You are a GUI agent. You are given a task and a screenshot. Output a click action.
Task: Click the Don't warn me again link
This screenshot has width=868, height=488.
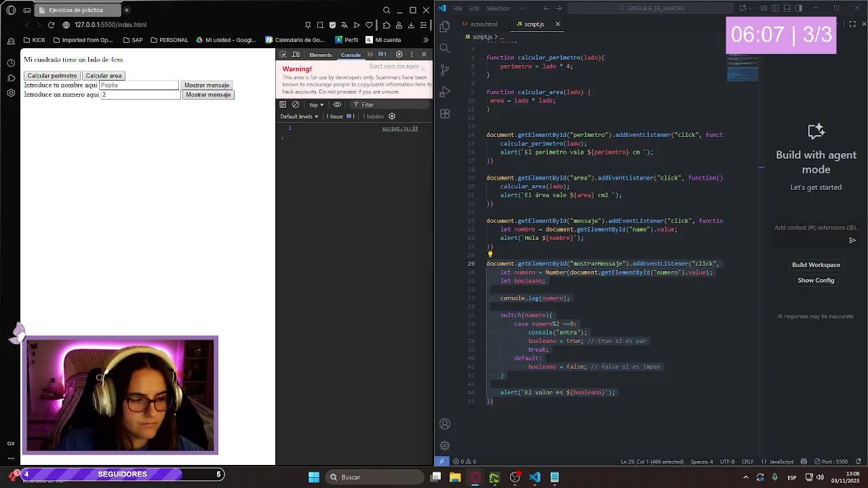point(394,66)
